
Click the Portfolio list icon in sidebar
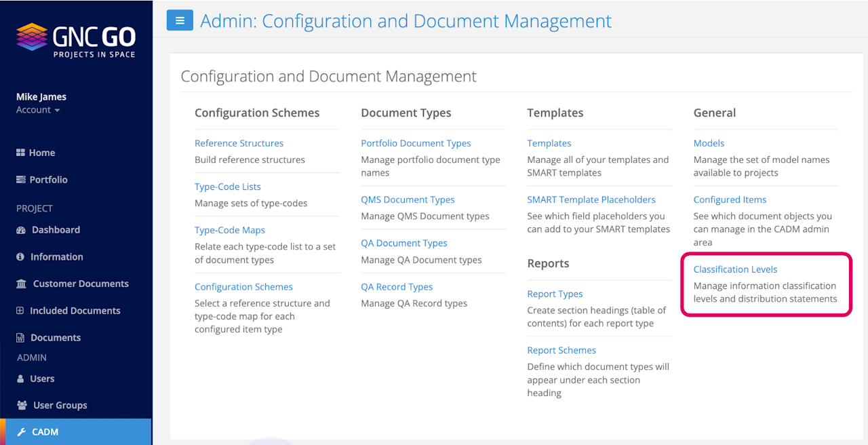tap(20, 180)
